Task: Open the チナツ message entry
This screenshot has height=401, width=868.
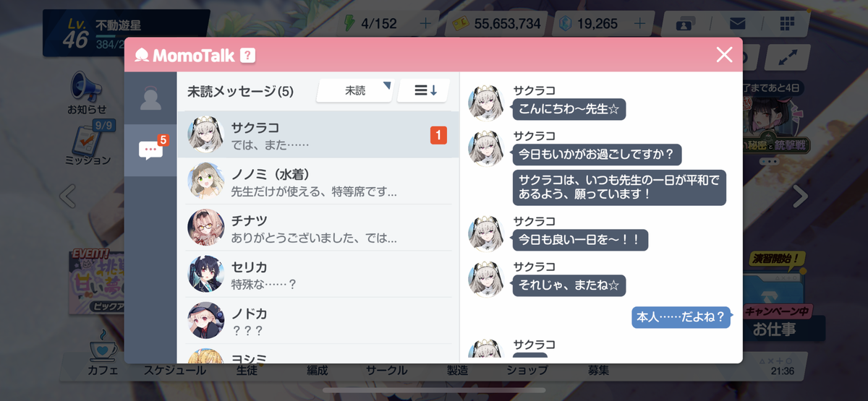Action: coord(318,228)
